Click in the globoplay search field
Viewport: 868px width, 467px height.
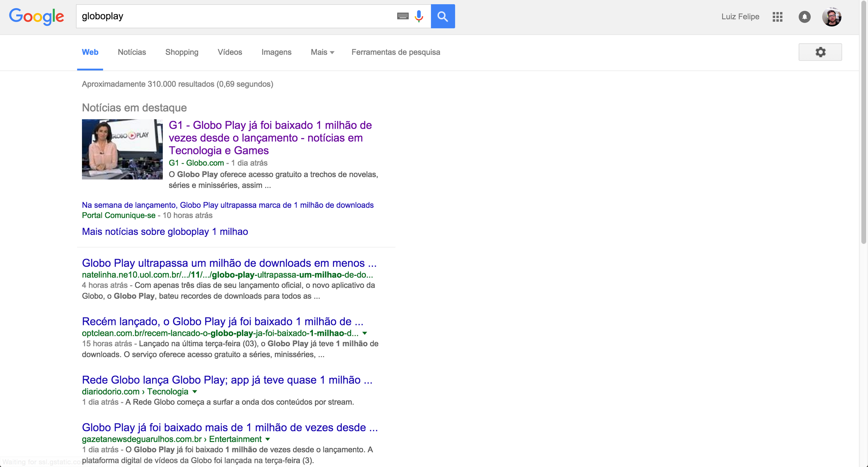coord(236,16)
